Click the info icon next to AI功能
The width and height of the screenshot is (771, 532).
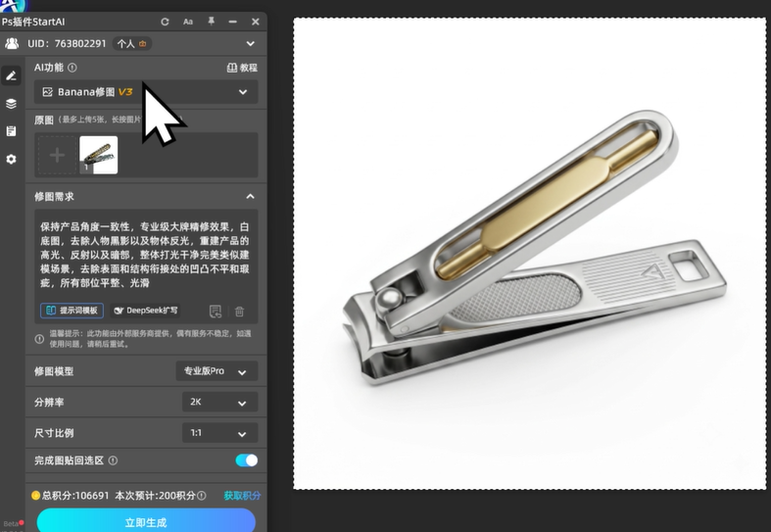click(x=72, y=68)
